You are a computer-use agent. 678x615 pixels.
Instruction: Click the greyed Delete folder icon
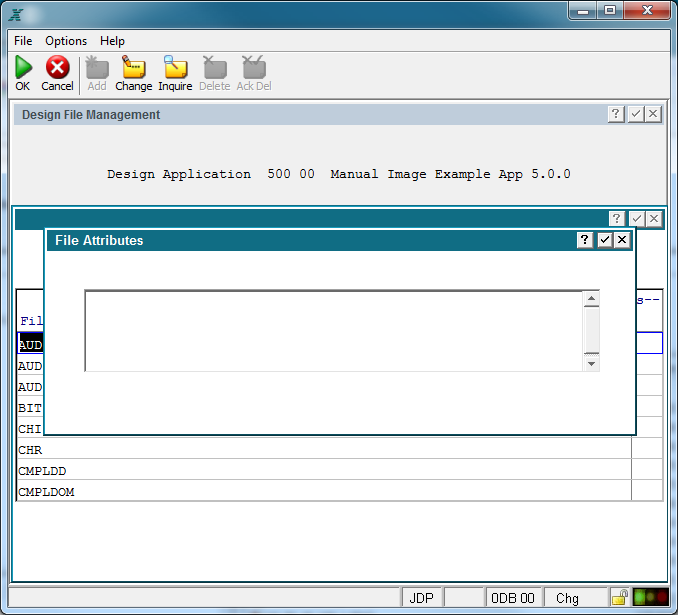[x=214, y=67]
